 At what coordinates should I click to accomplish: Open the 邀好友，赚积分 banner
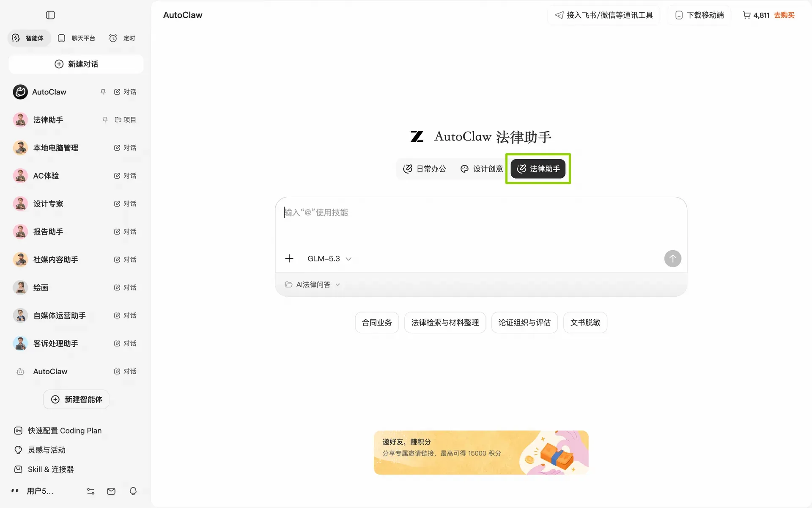click(x=481, y=453)
